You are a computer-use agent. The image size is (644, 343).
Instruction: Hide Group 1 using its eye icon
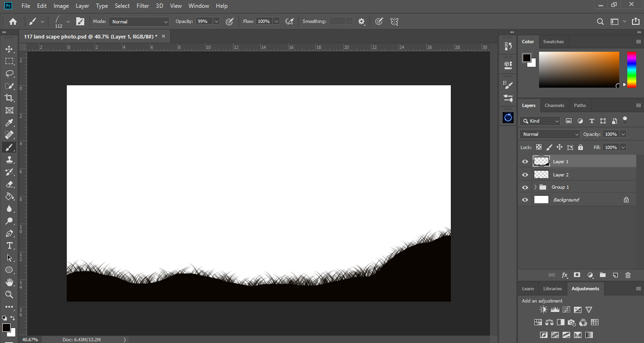pos(525,187)
